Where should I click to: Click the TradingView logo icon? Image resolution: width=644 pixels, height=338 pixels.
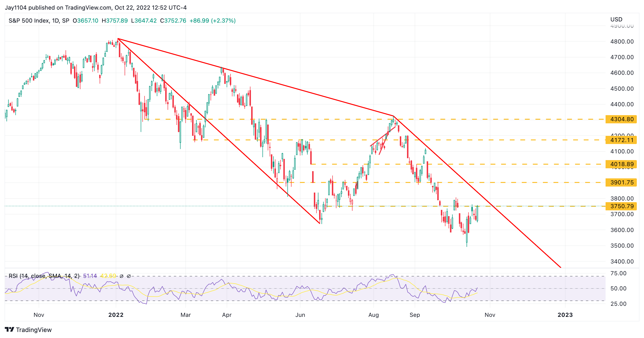[x=9, y=330]
